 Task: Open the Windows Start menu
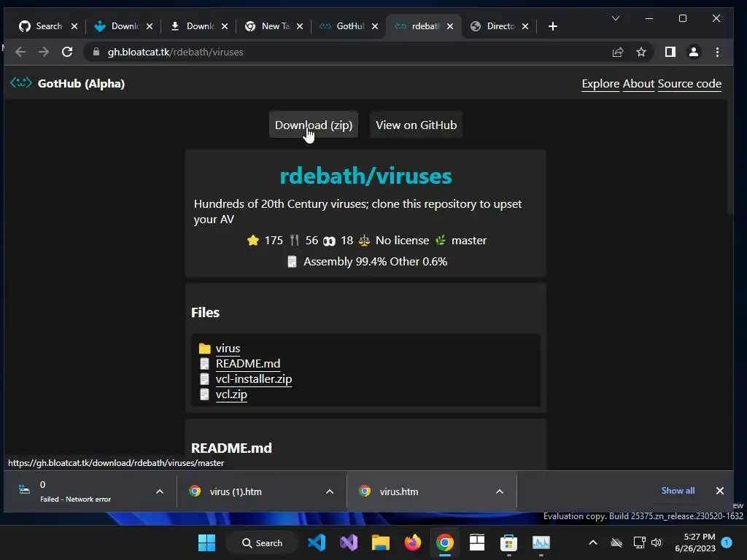click(x=206, y=542)
